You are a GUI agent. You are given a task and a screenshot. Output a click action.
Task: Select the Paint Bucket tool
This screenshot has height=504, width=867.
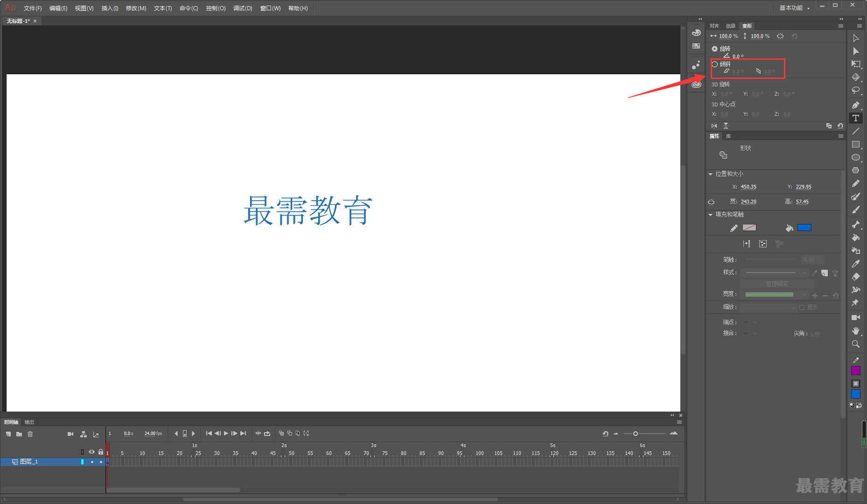click(856, 238)
